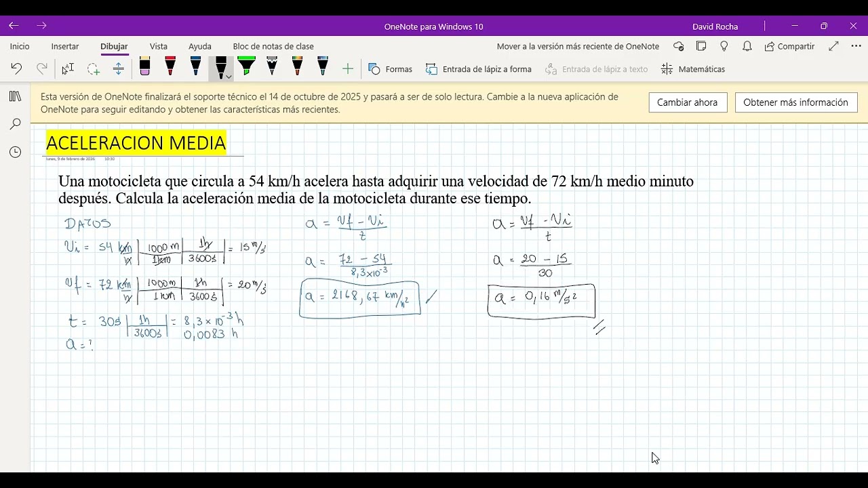Screen dimensions: 868x488
Task: Go forward with the title bar arrow
Action: (x=41, y=26)
